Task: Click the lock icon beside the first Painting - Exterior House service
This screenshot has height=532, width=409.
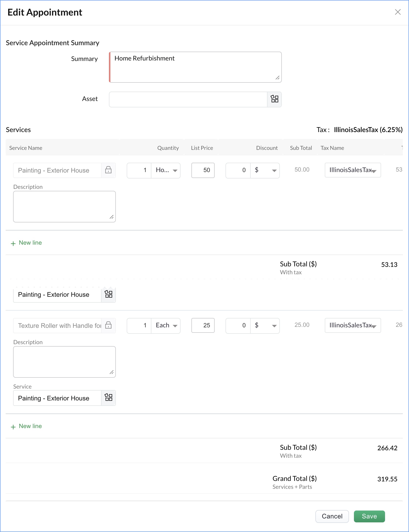Action: (108, 170)
